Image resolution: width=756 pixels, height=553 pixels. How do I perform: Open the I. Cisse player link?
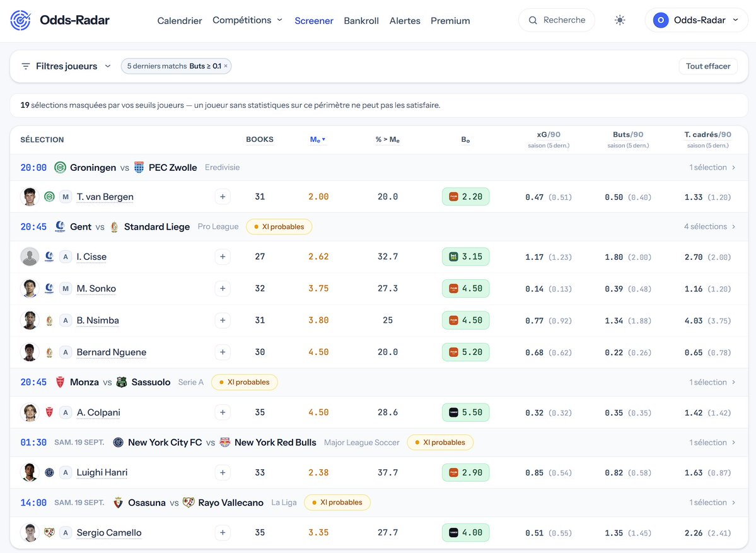(x=91, y=257)
